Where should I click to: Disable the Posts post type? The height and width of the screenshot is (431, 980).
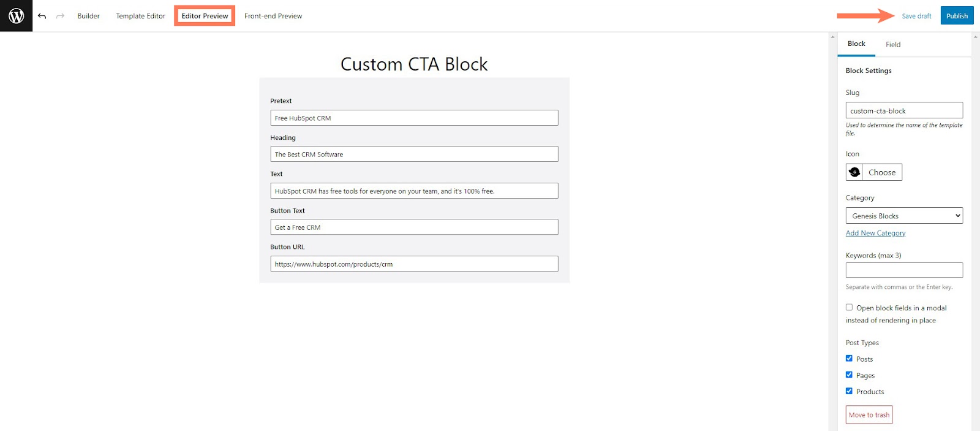(849, 358)
